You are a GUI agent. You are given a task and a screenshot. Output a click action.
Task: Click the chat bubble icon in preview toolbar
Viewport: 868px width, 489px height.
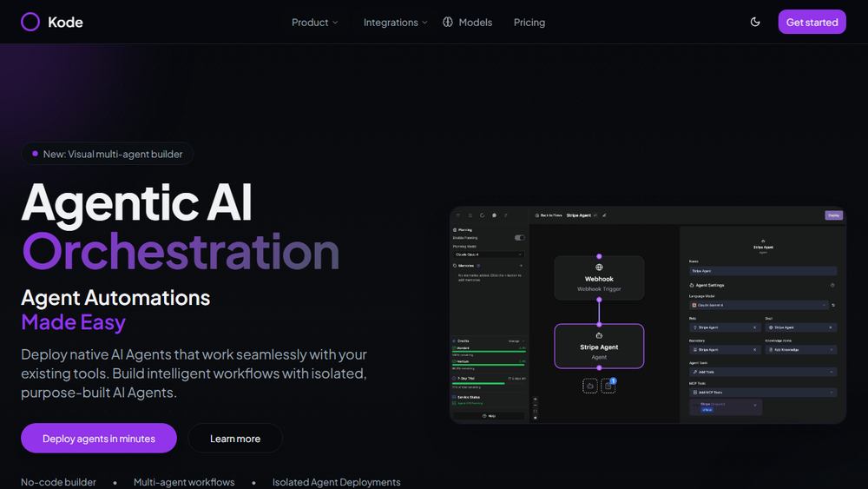[x=495, y=215]
